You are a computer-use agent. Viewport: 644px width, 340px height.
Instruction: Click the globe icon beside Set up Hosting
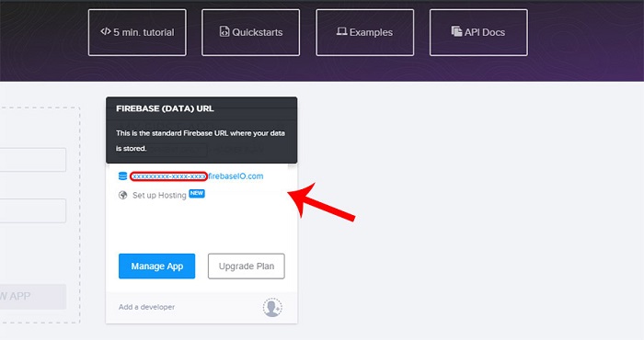point(122,195)
